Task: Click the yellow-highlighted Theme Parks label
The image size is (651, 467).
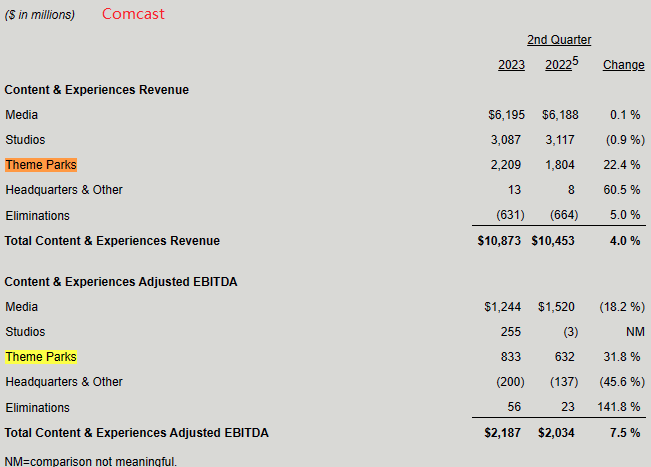Action: coord(41,357)
